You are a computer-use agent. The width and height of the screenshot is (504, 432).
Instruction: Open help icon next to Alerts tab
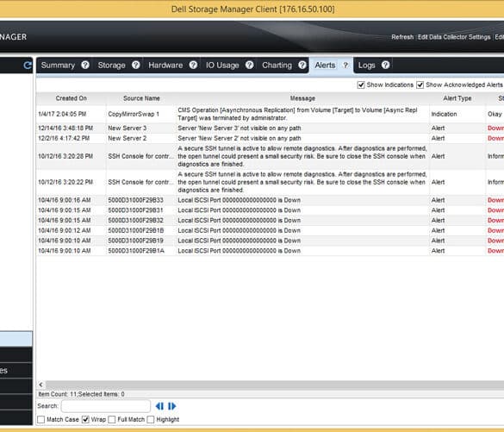[x=345, y=65]
